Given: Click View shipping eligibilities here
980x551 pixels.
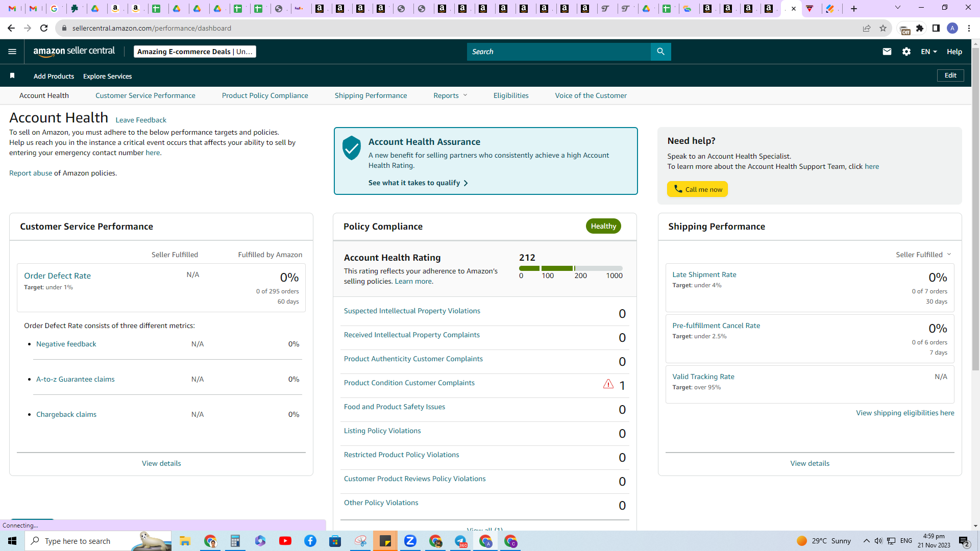Looking at the screenshot, I should click(905, 413).
